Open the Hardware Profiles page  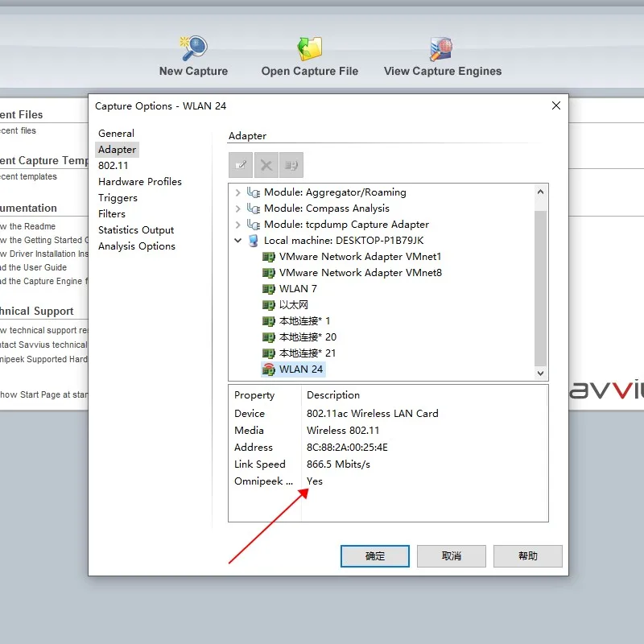tap(140, 182)
